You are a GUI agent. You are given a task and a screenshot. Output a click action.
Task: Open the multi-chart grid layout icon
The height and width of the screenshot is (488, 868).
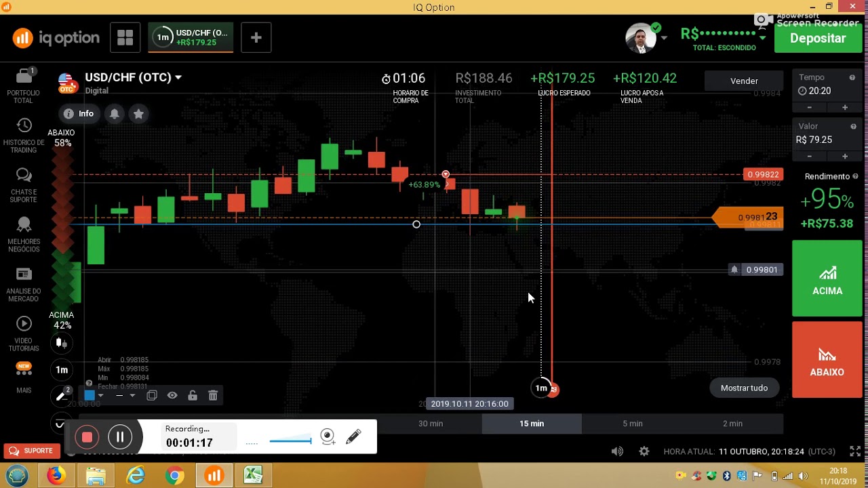point(125,38)
